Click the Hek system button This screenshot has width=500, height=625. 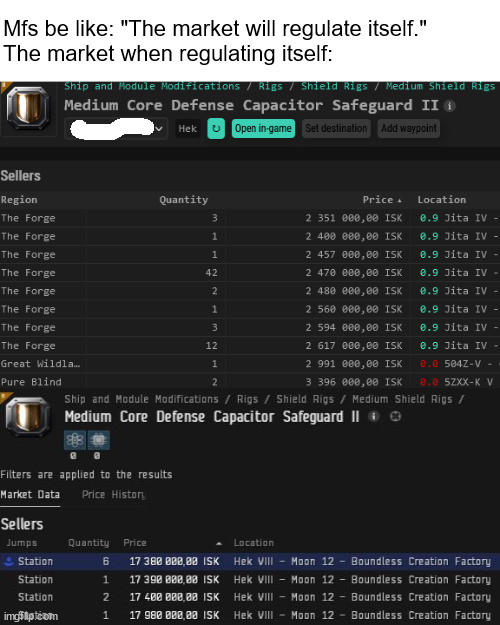(188, 129)
